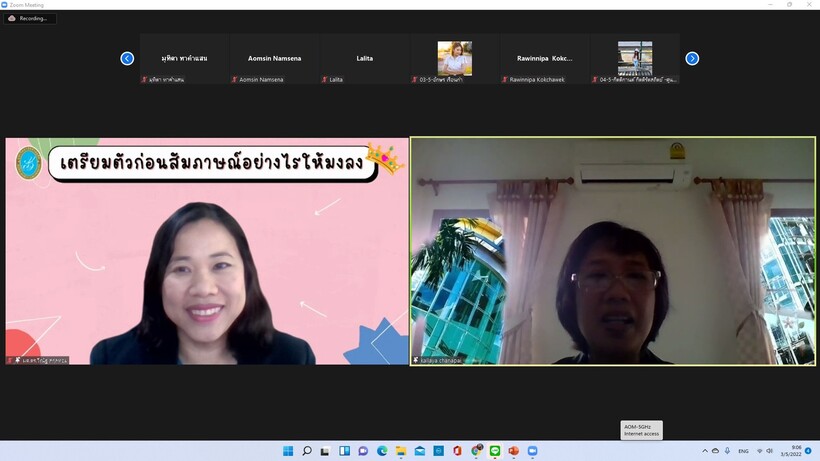Screen dimensions: 820x461
Task: Open OneDrive cloud tray icon
Action: click(x=715, y=451)
